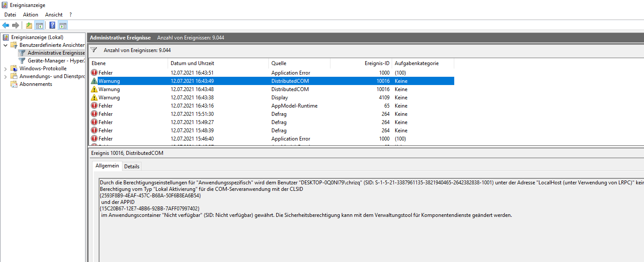644x262 pixels.
Task: Sort by the Aufgabenkategorie column header
Action: pyautogui.click(x=423, y=63)
